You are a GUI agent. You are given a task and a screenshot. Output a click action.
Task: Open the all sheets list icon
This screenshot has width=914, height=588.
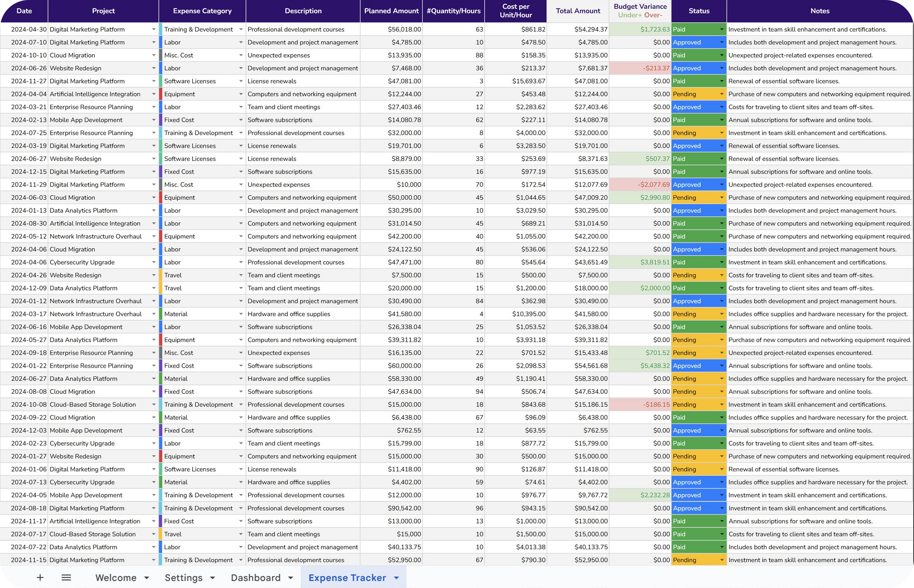coord(66,578)
